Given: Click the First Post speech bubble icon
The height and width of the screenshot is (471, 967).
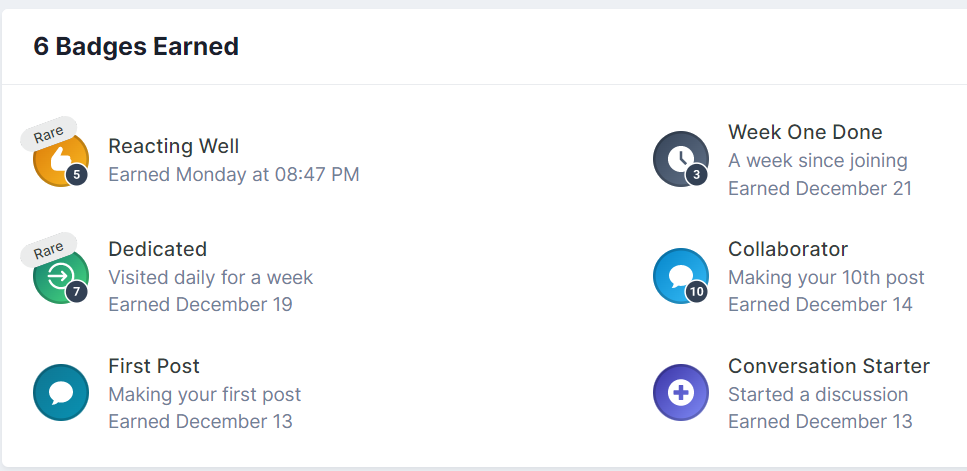Looking at the screenshot, I should tap(61, 392).
